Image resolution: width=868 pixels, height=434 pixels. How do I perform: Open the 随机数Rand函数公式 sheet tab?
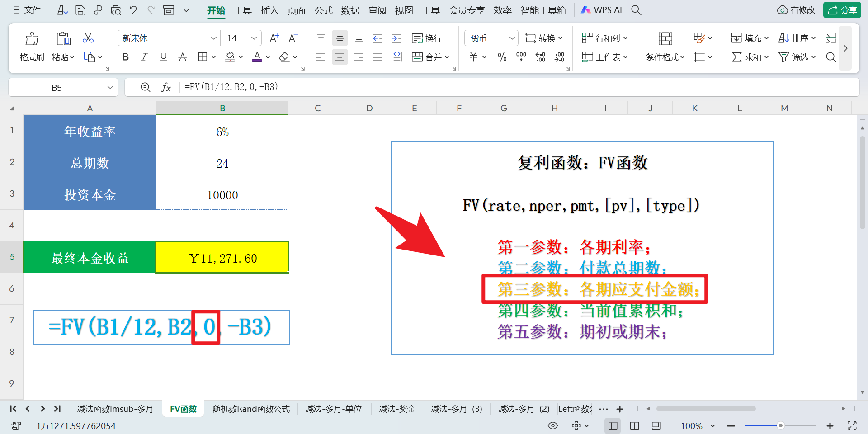[x=251, y=409]
